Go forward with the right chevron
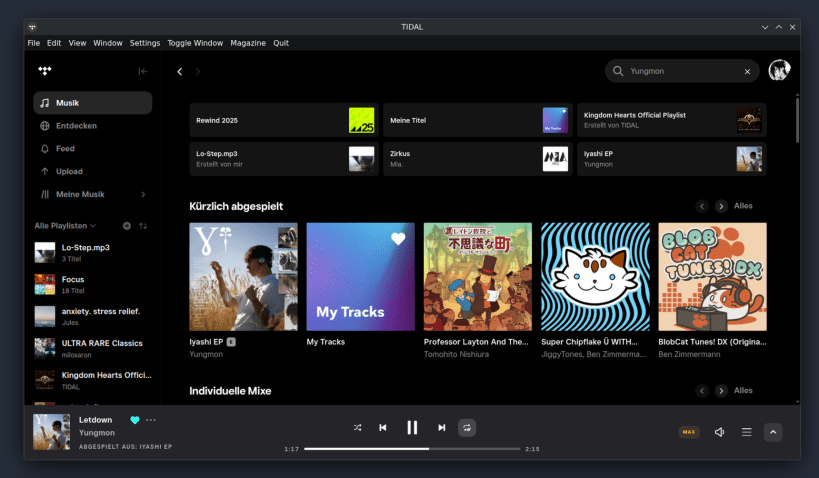Image resolution: width=819 pixels, height=478 pixels. click(197, 72)
